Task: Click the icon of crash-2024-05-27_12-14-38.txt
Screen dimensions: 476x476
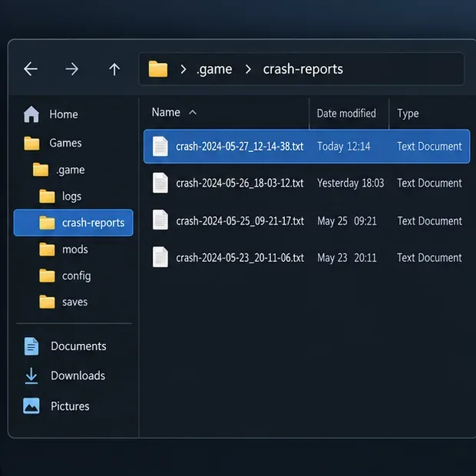Action: 160,147
